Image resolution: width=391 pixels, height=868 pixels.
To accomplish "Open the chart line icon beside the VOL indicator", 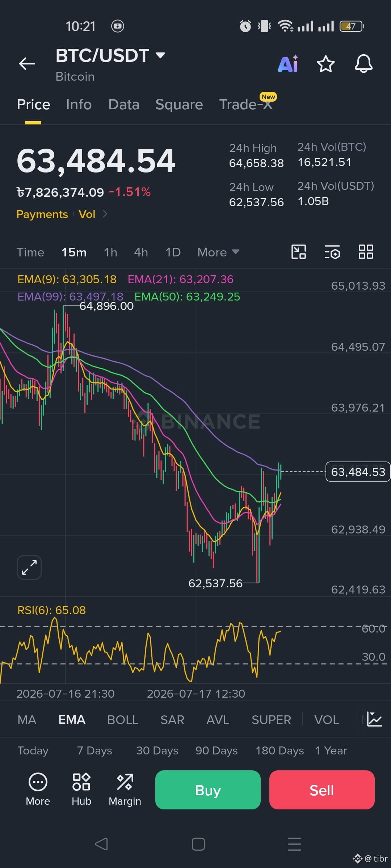I will [374, 719].
